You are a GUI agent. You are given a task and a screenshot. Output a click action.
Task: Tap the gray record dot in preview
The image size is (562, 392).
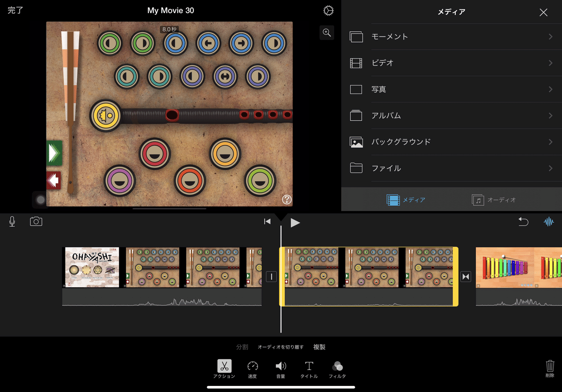click(x=41, y=200)
